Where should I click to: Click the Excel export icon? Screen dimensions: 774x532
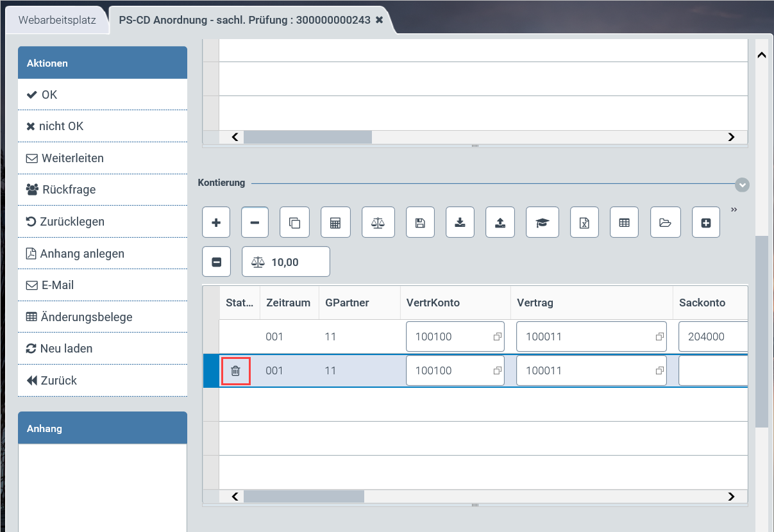(584, 223)
